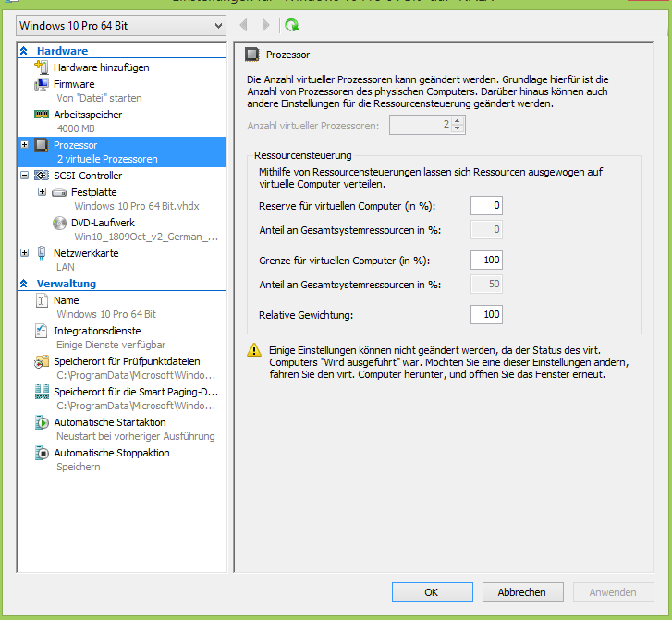Collapse the Verwaltung section chevron
This screenshot has height=620, width=672.
point(24,284)
